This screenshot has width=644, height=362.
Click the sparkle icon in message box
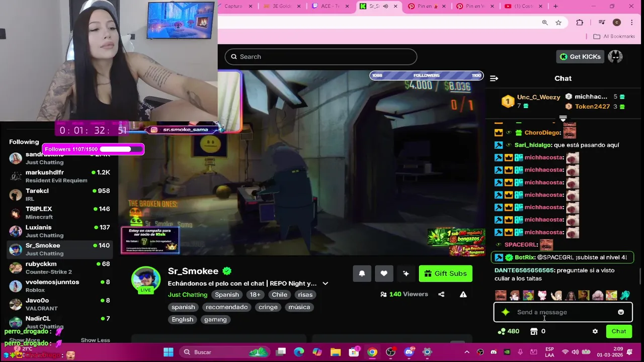click(506, 312)
